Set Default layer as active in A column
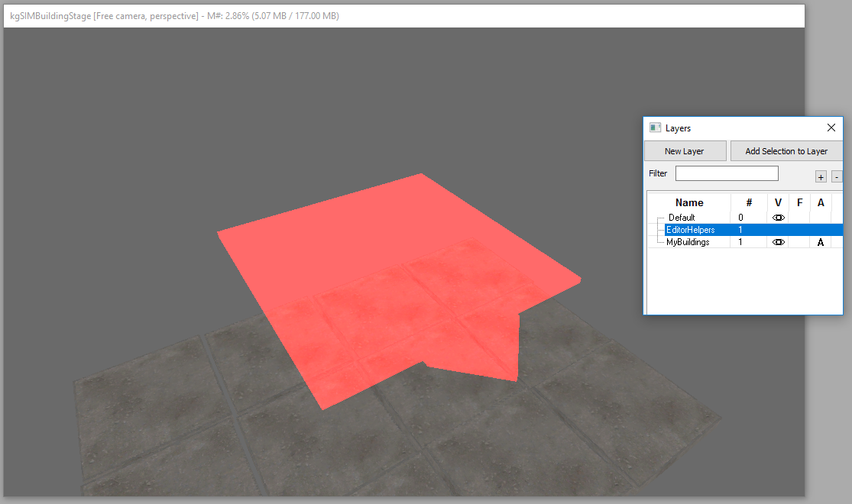Image resolution: width=852 pixels, height=504 pixels. [x=821, y=217]
